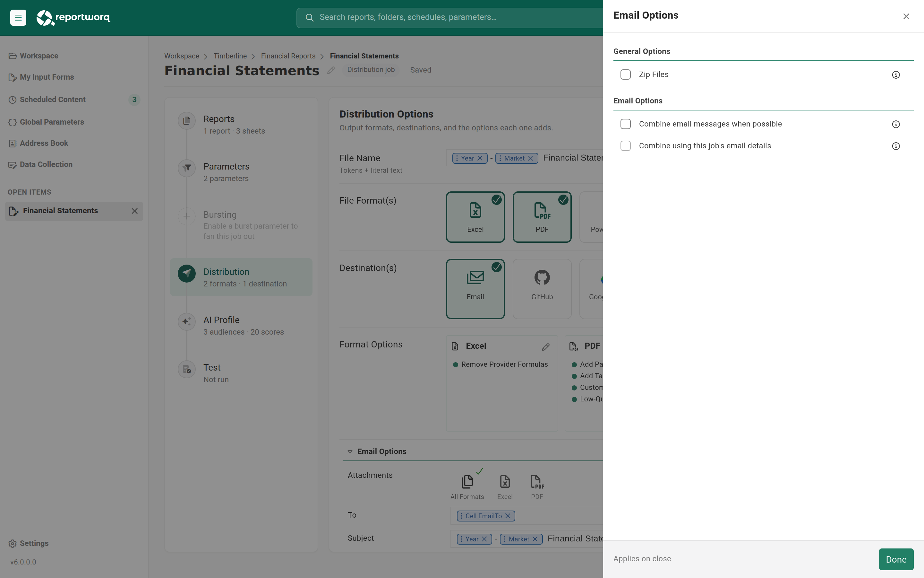Show info for Combine email messages option
The height and width of the screenshot is (578, 924).
coord(896,124)
